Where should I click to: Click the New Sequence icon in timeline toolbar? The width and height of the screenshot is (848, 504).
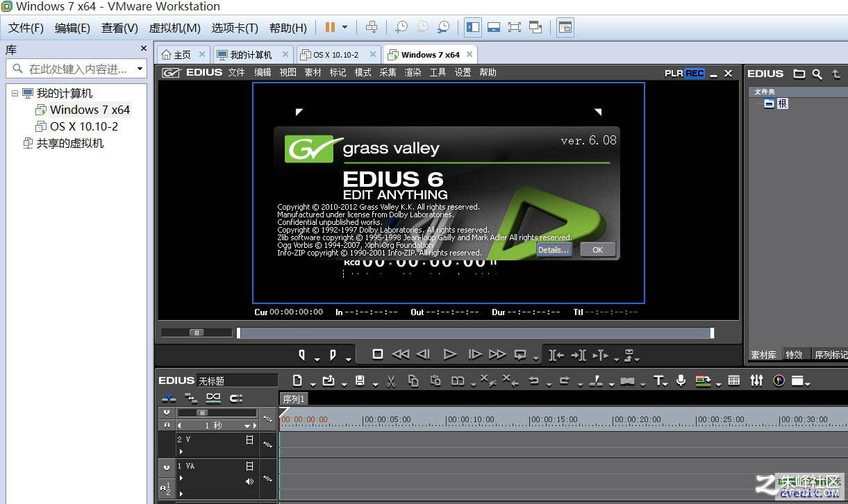click(x=297, y=380)
